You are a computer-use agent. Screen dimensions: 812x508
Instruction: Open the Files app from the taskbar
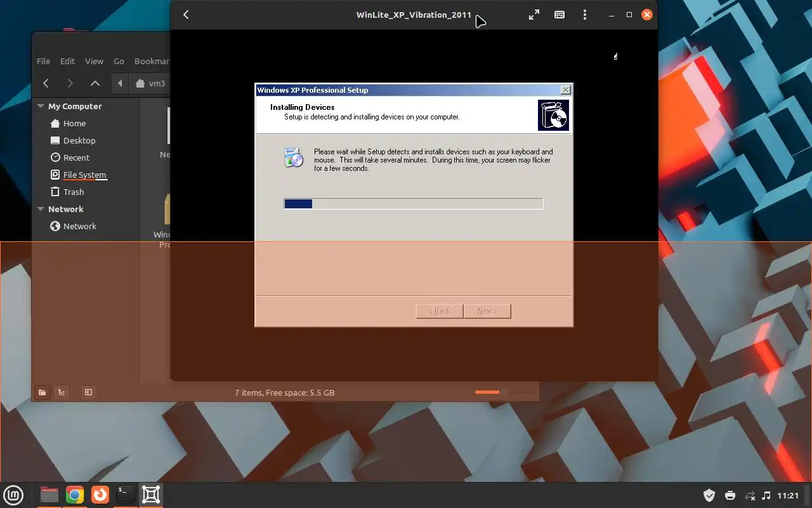click(x=49, y=495)
